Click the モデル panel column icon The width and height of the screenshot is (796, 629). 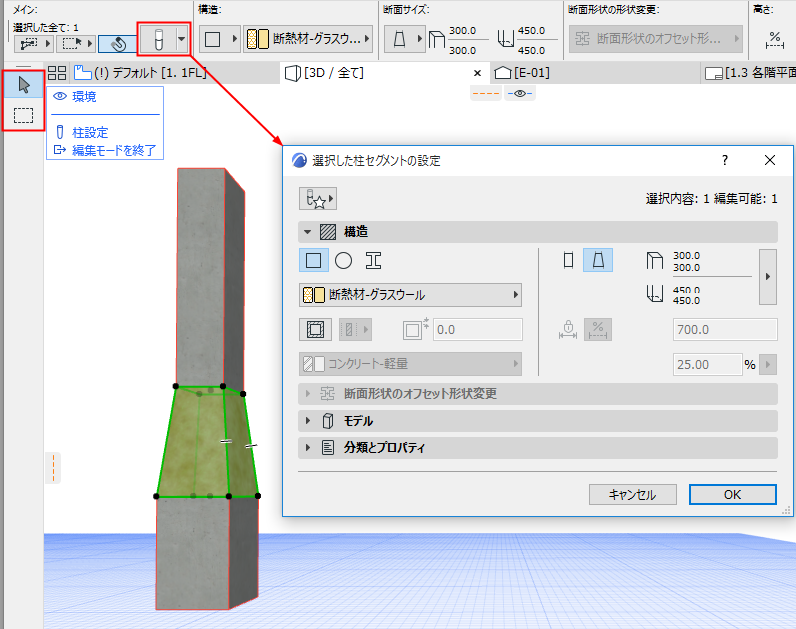click(x=328, y=421)
